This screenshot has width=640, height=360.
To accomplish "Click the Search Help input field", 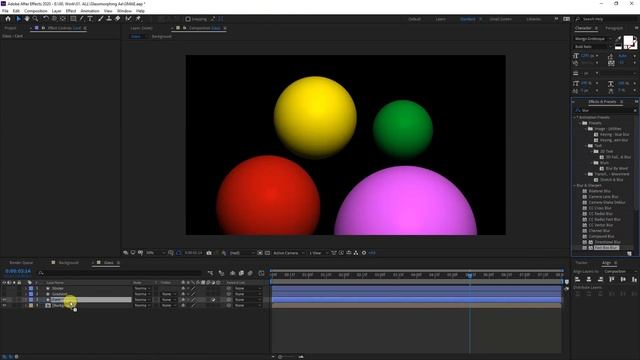I will click(x=607, y=19).
